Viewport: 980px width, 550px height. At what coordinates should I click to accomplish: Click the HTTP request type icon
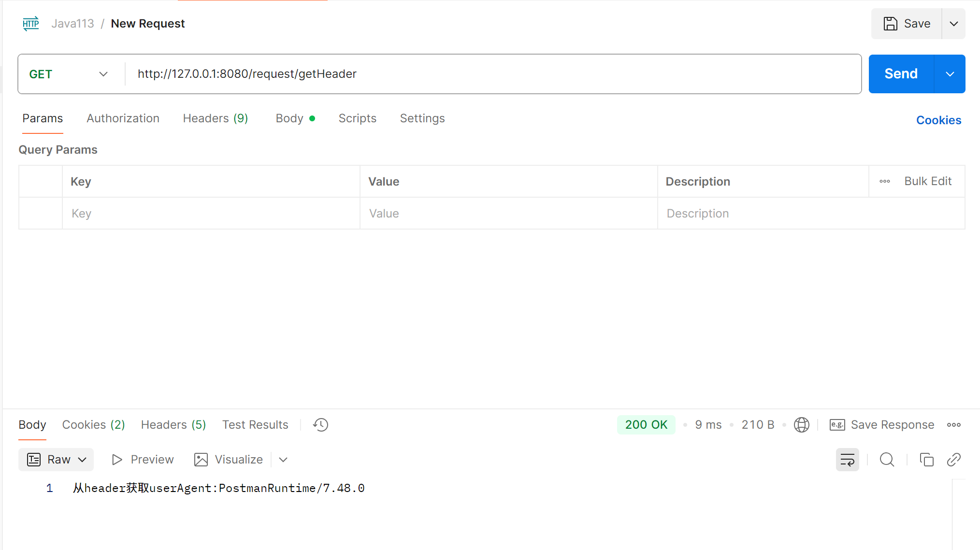click(x=31, y=24)
